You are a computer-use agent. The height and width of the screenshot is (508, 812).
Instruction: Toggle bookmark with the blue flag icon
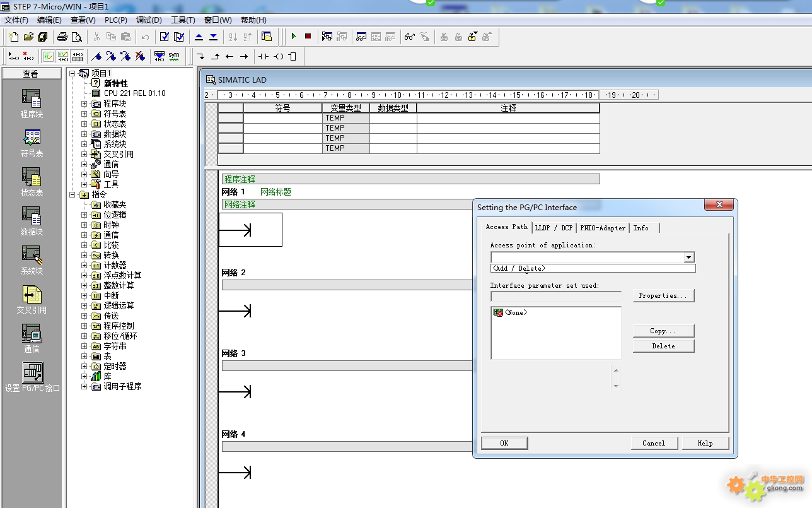96,56
